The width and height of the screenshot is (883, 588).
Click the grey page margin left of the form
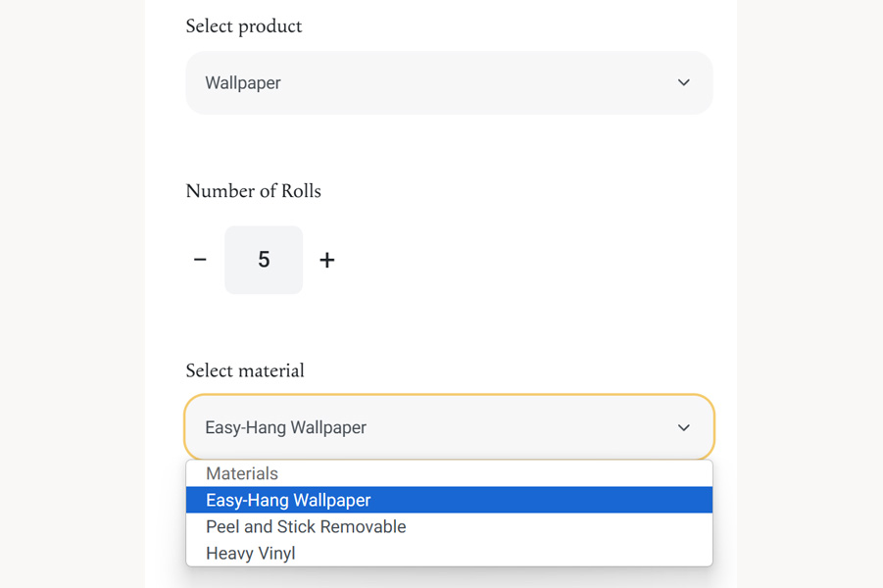(73, 294)
